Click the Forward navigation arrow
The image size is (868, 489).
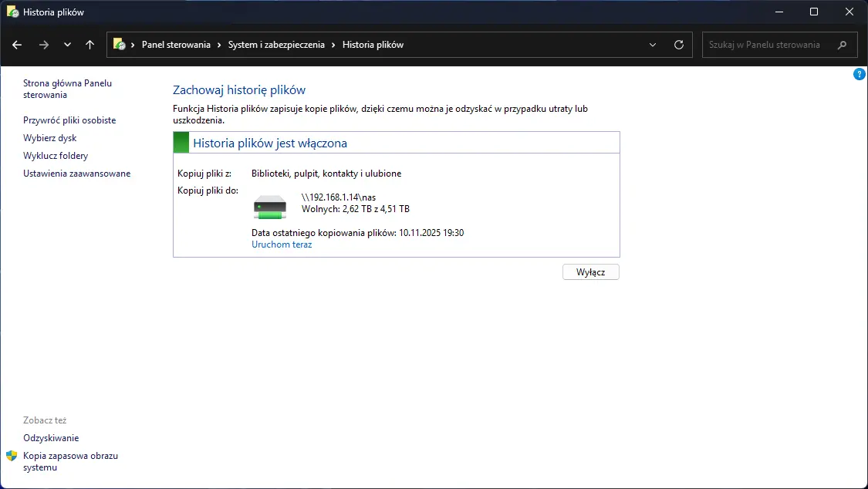(x=44, y=45)
